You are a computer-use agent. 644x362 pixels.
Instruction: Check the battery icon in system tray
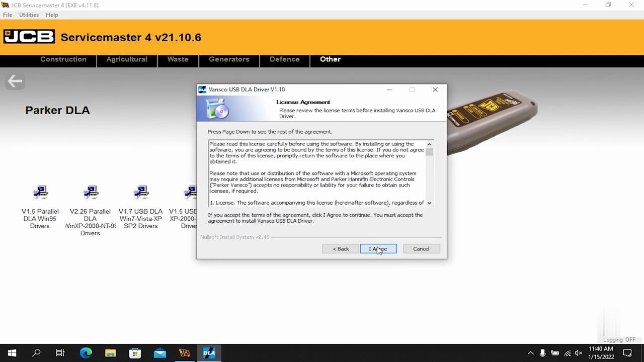tap(555, 353)
